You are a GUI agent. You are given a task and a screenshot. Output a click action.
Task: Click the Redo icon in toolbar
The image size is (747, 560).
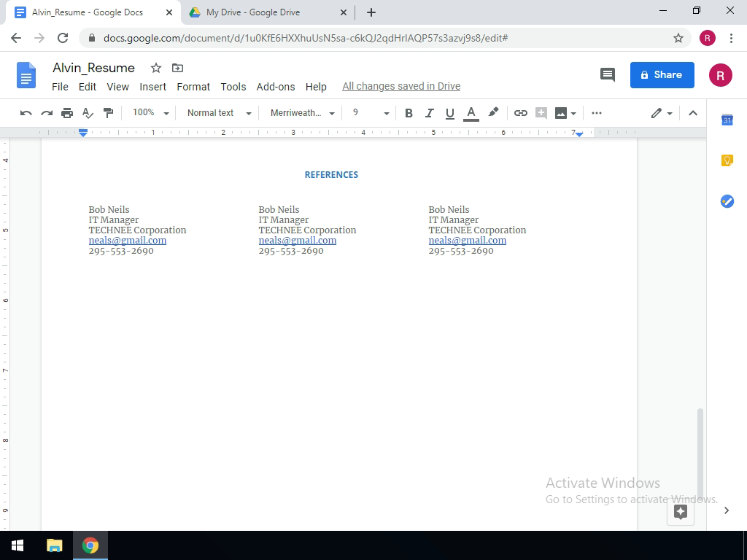point(47,113)
